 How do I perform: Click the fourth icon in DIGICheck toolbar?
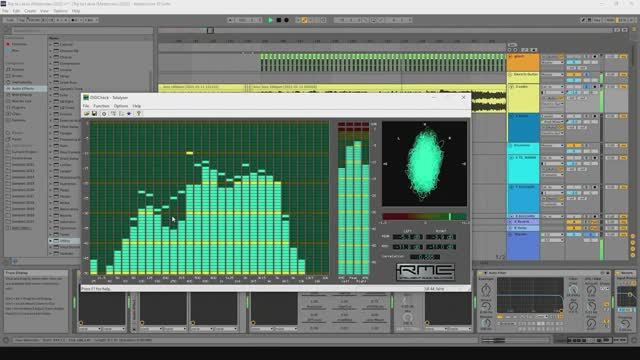pyautogui.click(x=113, y=113)
